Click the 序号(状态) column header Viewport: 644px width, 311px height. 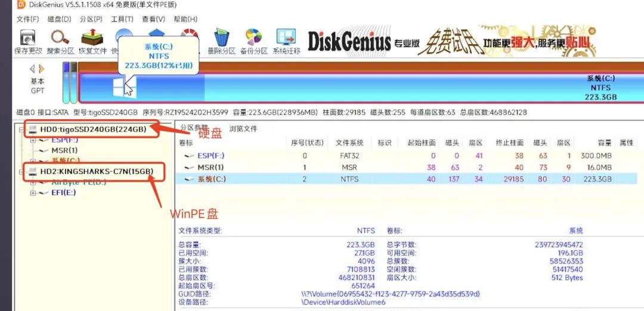tap(307, 143)
